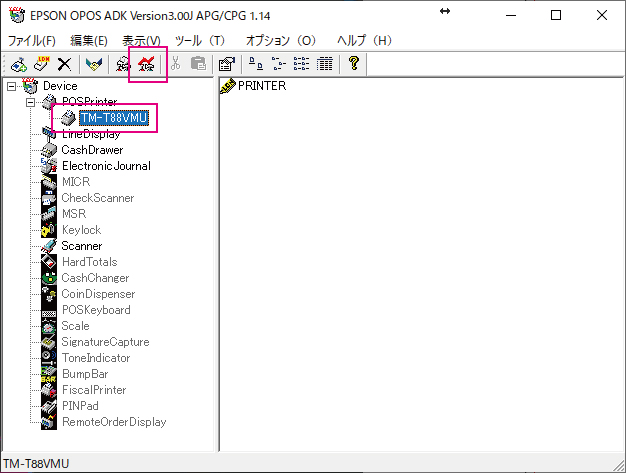626x473 pixels.
Task: Collapse the Device root node
Action: [12, 86]
